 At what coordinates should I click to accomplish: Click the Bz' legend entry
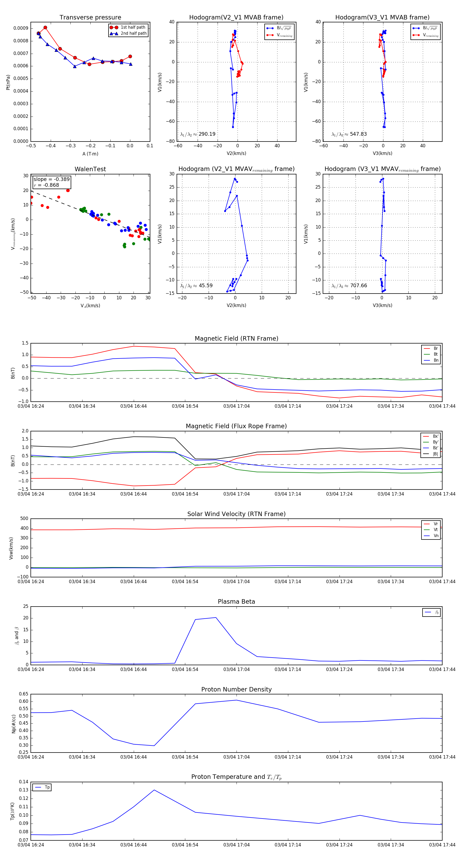pos(431,448)
